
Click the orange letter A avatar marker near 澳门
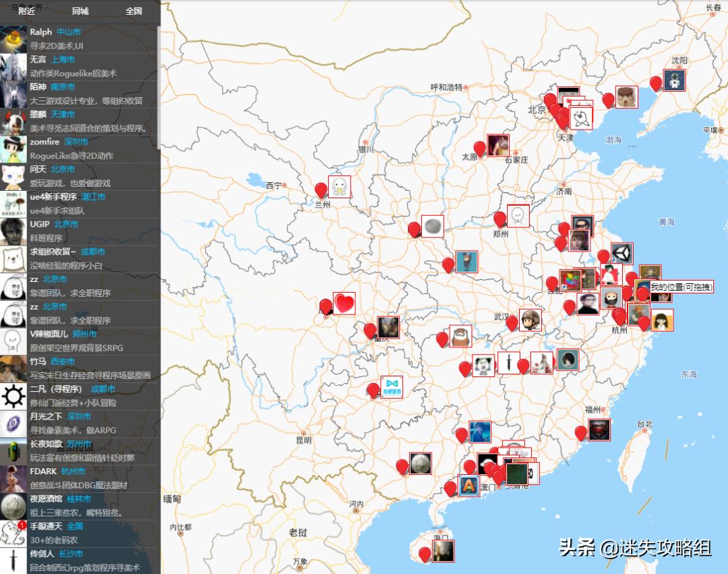468,486
